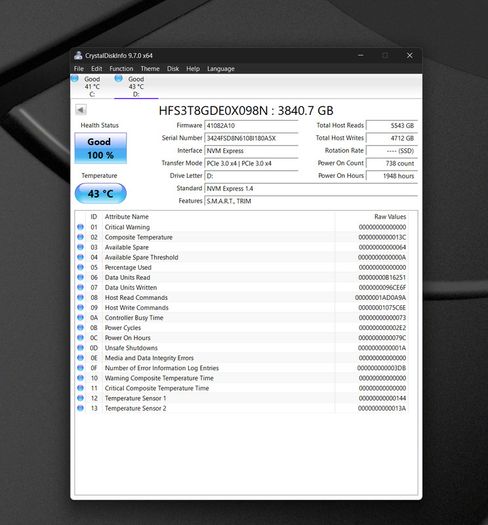The height and width of the screenshot is (525, 488).
Task: Click the status icon for Data Units Read
Action: (x=80, y=277)
